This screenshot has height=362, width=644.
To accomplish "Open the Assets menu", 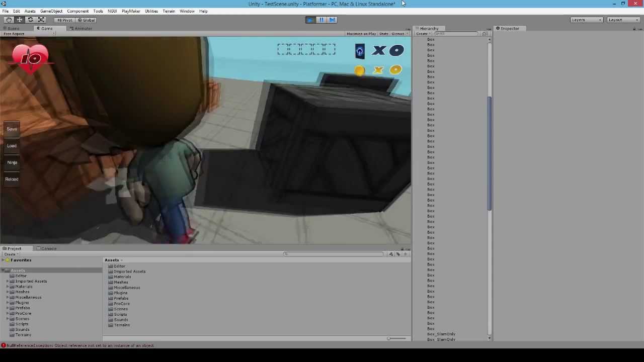I will tap(30, 11).
